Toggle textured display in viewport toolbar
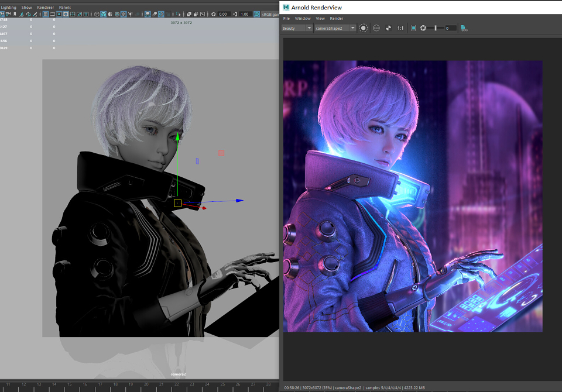Image resolution: width=562 pixels, height=392 pixels. click(124, 14)
